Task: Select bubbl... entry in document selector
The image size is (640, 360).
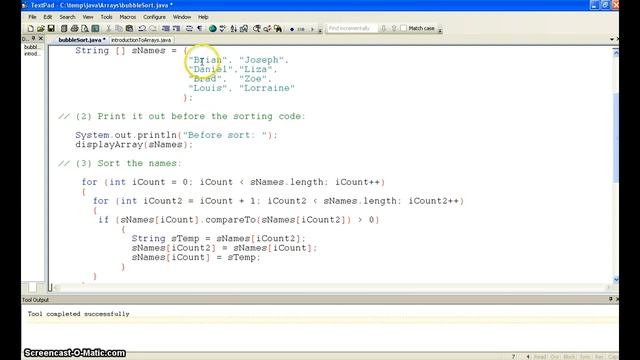Action: pyautogui.click(x=31, y=47)
